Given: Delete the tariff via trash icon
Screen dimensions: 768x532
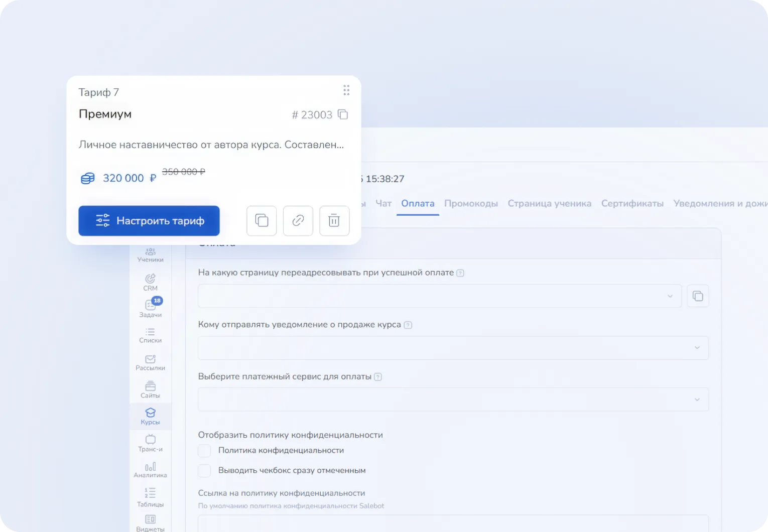Looking at the screenshot, I should coord(334,221).
